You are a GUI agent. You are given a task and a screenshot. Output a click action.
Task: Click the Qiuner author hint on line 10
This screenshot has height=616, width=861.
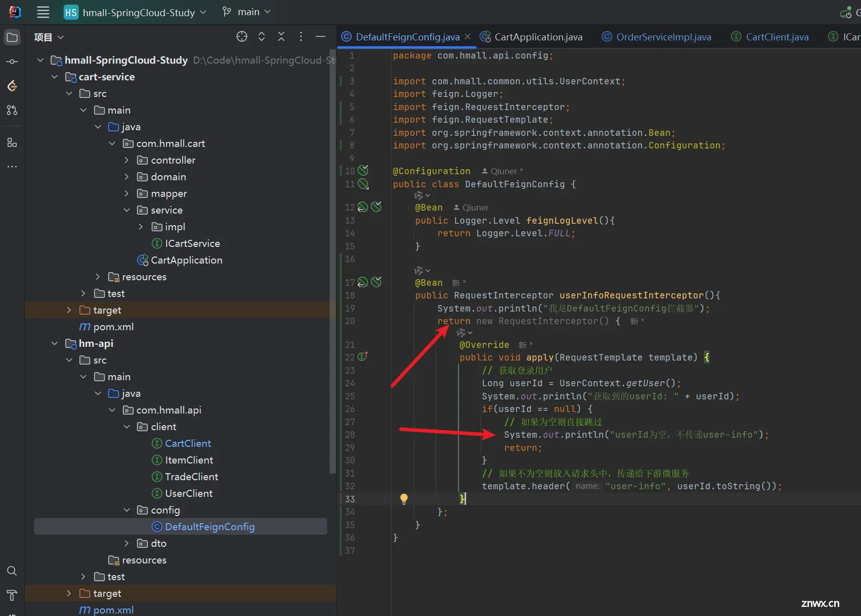[x=502, y=171]
